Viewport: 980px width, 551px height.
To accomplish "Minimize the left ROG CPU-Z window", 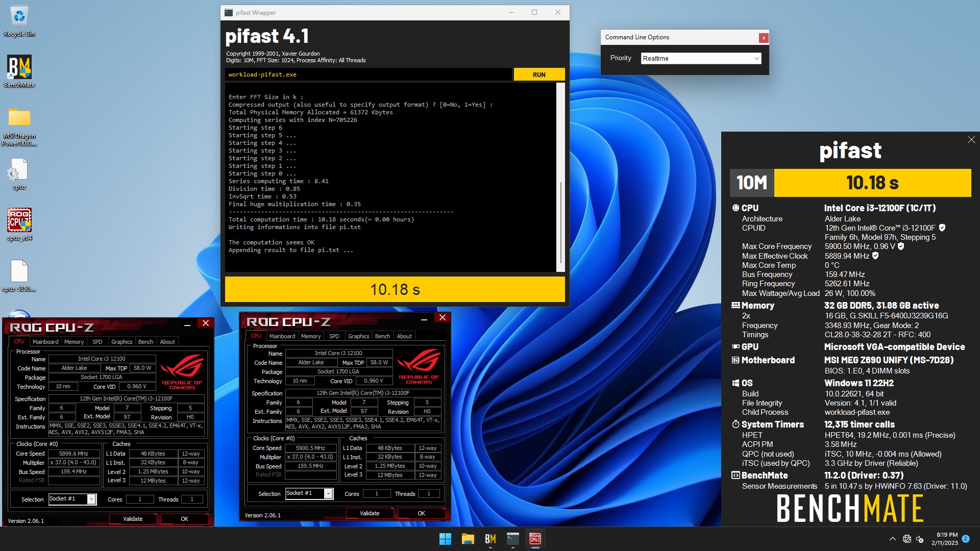I will click(x=187, y=323).
